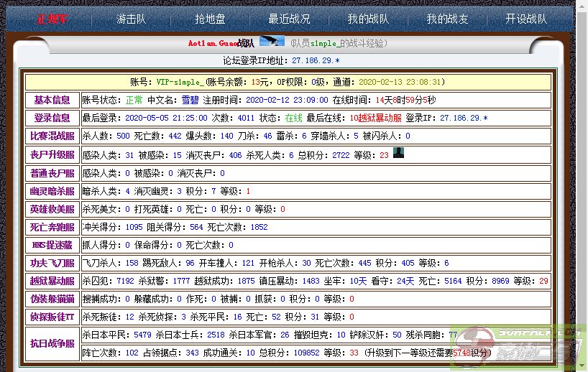Open 我的战队 page
Viewport: 588px width, 372px height.
(368, 19)
